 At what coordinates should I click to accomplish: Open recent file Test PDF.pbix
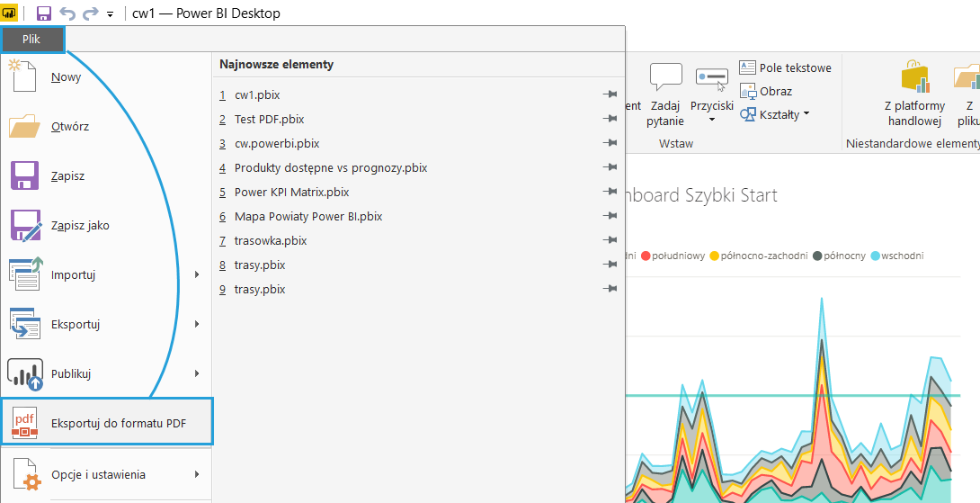pos(269,119)
